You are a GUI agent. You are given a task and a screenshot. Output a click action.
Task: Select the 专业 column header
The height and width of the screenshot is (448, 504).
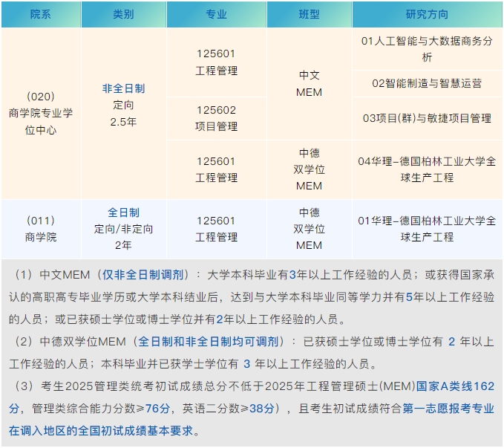216,14
